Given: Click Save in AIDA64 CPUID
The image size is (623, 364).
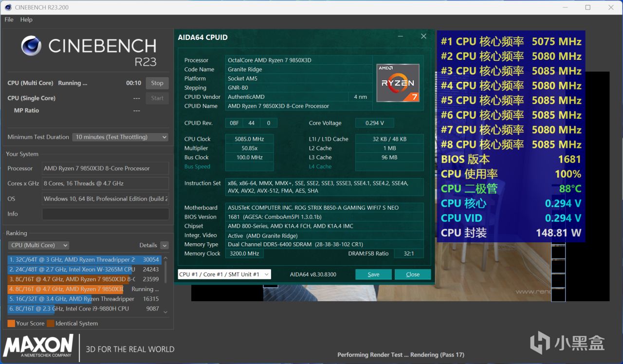Looking at the screenshot, I should [x=373, y=274].
